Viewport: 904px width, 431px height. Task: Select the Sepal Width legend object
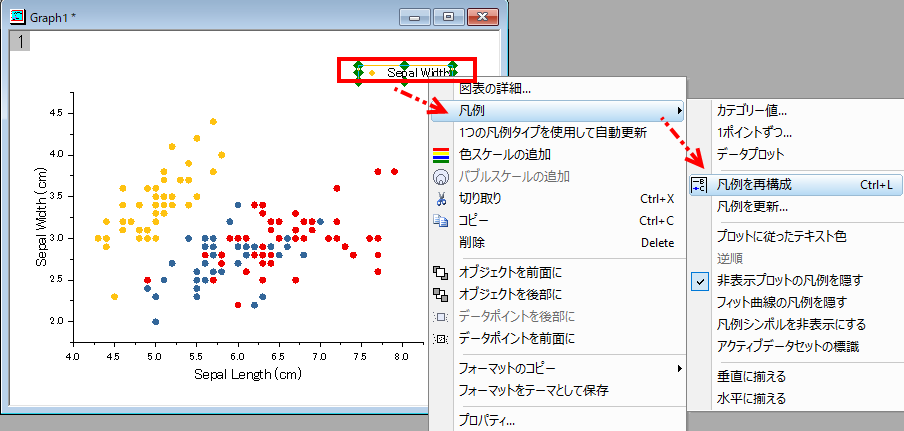(406, 73)
